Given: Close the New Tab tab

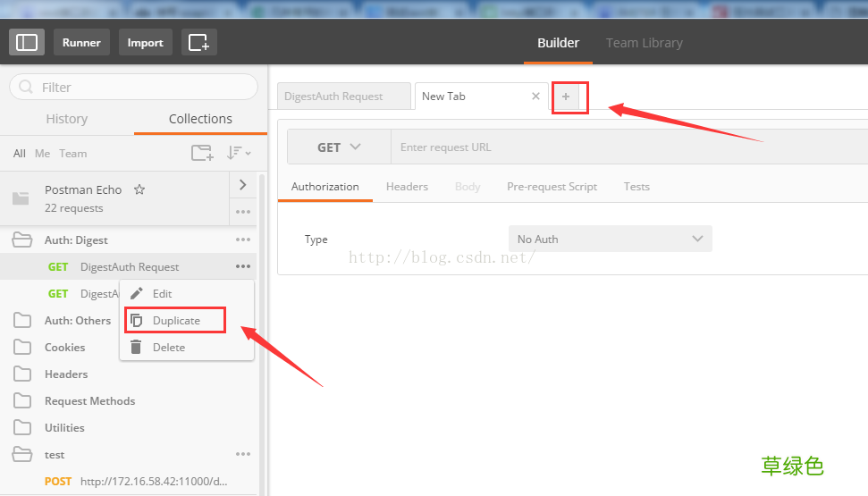Looking at the screenshot, I should pos(535,97).
